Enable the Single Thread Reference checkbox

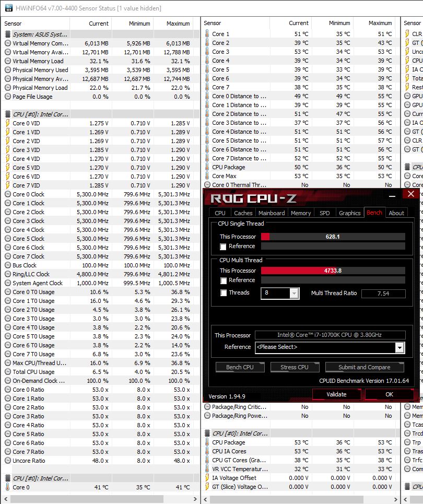click(223, 247)
